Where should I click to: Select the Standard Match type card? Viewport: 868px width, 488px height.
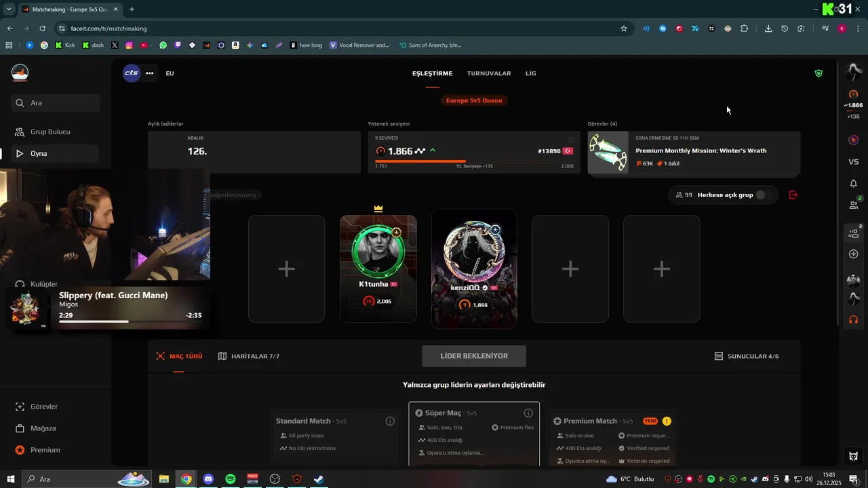[x=336, y=438]
